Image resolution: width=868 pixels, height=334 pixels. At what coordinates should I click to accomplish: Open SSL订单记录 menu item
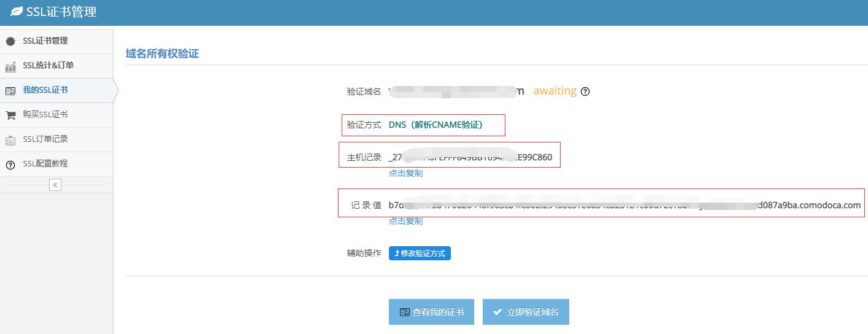click(x=56, y=139)
